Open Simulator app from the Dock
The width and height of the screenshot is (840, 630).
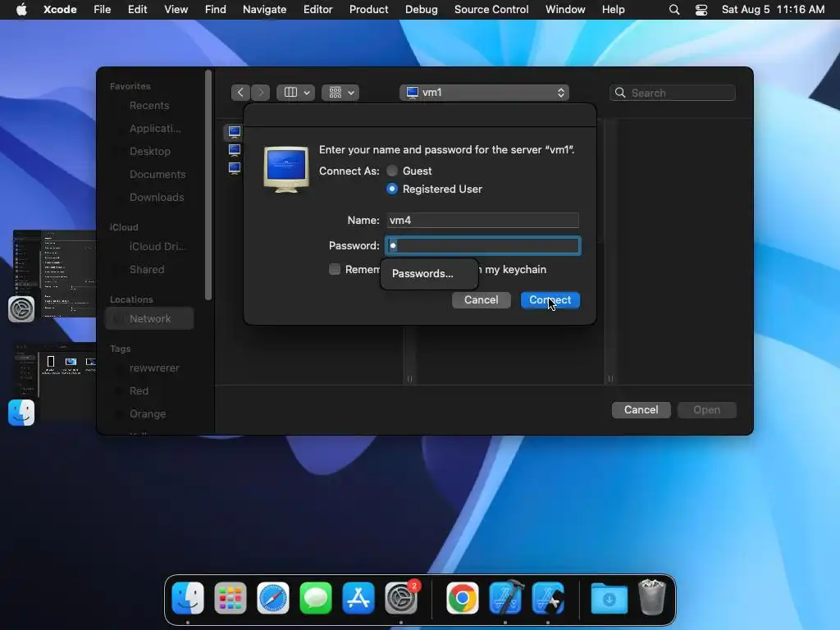(548, 598)
